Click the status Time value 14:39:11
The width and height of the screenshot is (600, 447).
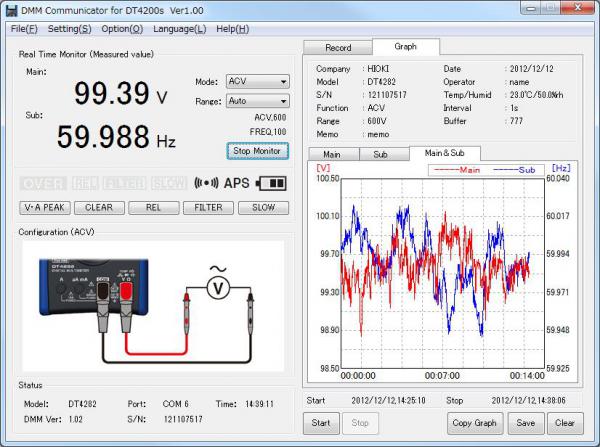(259, 404)
